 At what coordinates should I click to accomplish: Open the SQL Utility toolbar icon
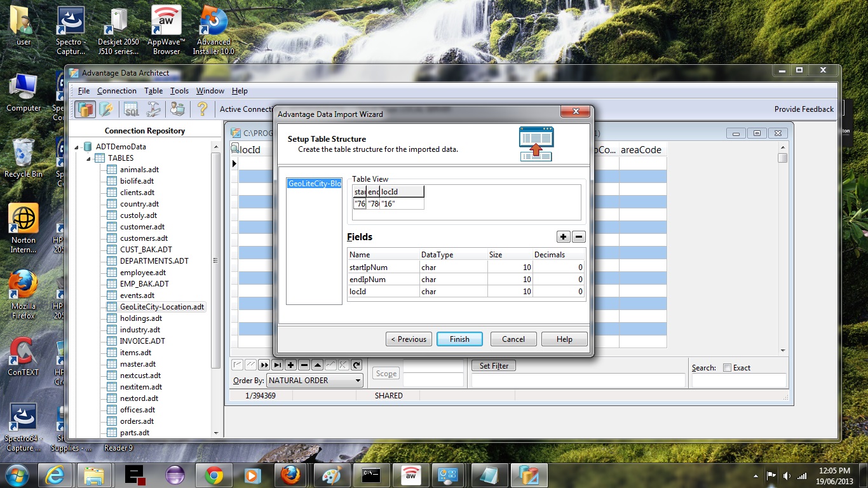(131, 109)
